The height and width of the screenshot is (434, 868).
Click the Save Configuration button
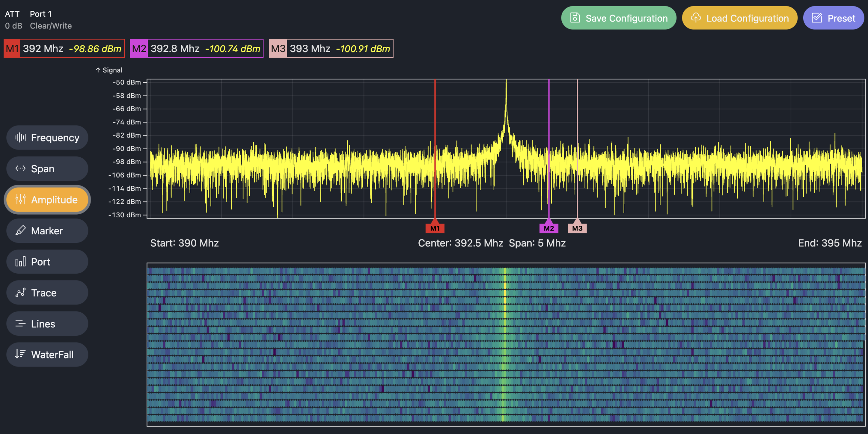[618, 18]
